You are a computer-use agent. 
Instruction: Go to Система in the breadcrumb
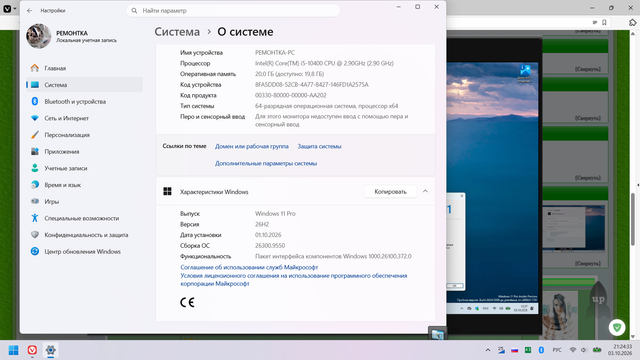pos(177,32)
